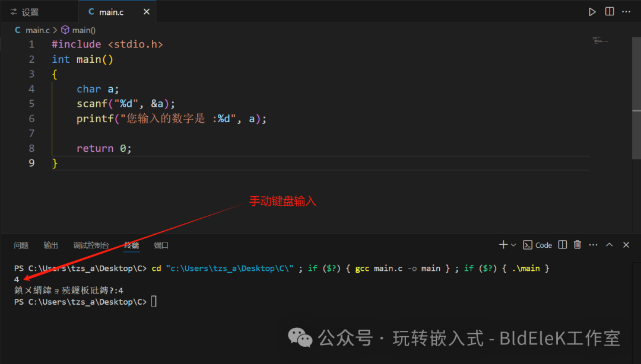Click line number 5 in the gutter
This screenshot has height=364, width=641.
click(31, 104)
